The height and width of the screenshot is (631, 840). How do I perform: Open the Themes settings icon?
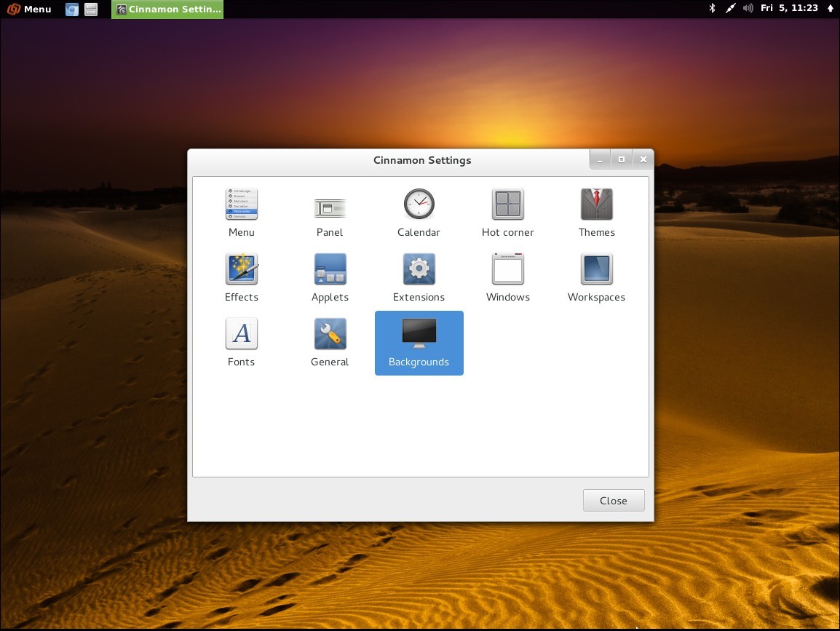tap(597, 204)
